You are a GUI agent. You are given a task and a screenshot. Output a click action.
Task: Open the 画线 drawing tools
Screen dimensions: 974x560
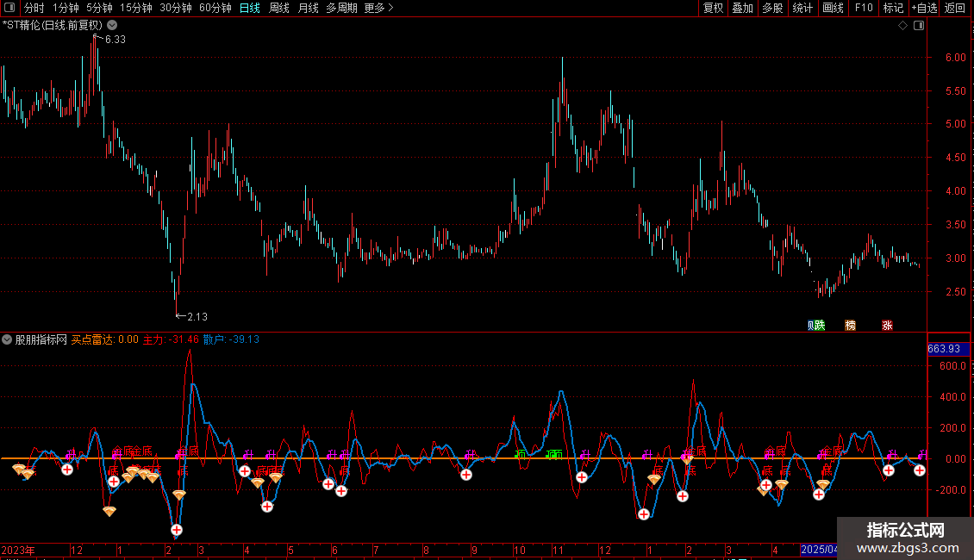coord(833,8)
